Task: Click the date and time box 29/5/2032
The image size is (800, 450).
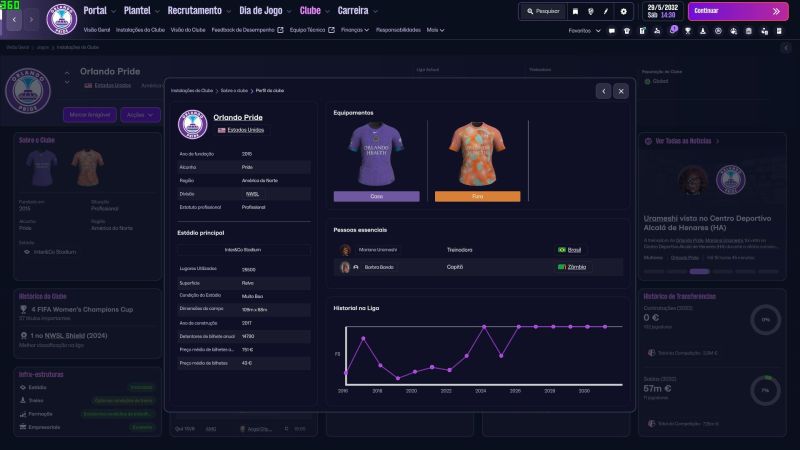Action: pos(662,11)
